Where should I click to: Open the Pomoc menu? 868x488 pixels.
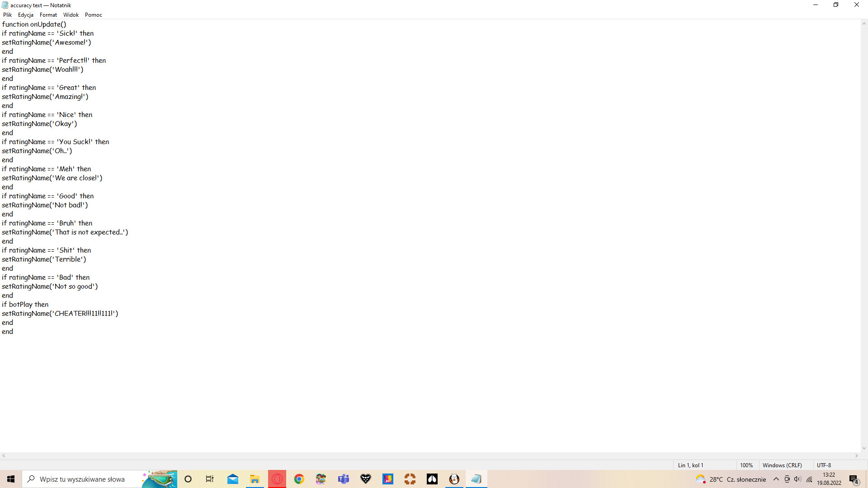(x=94, y=15)
